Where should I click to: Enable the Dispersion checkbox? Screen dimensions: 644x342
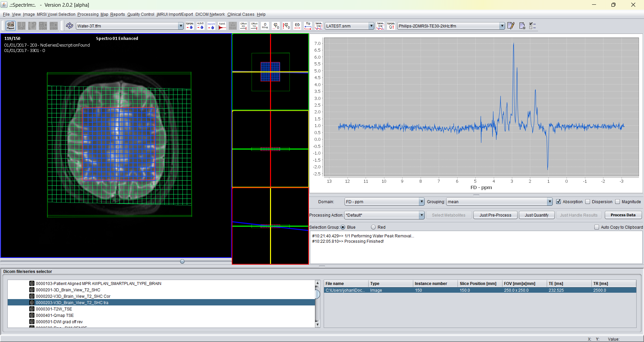(588, 202)
